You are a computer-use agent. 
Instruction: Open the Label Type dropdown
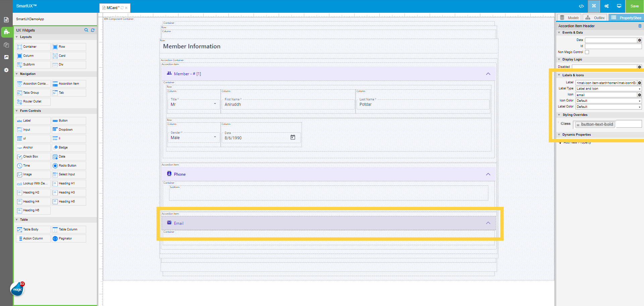click(x=608, y=89)
